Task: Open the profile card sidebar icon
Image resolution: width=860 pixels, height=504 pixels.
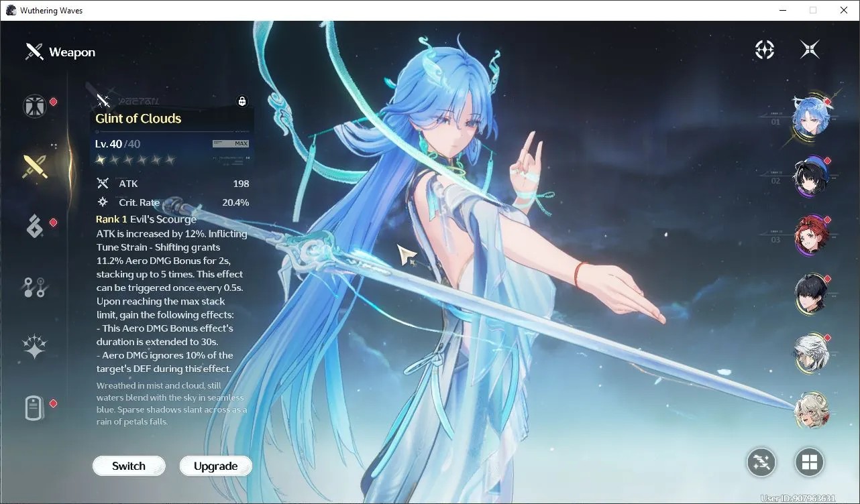Action: [35, 407]
